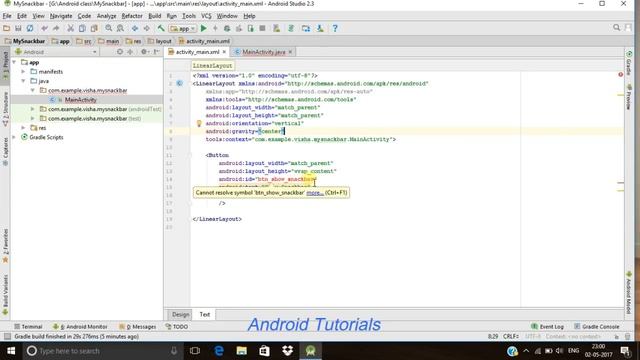
Task: Click the navigate Back arrow icon
Action: pyautogui.click(x=135, y=29)
